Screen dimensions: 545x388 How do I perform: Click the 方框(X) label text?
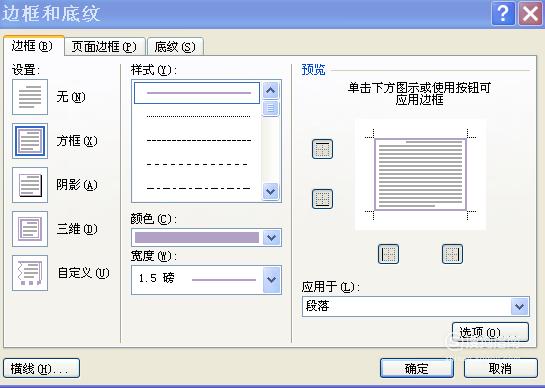point(77,141)
